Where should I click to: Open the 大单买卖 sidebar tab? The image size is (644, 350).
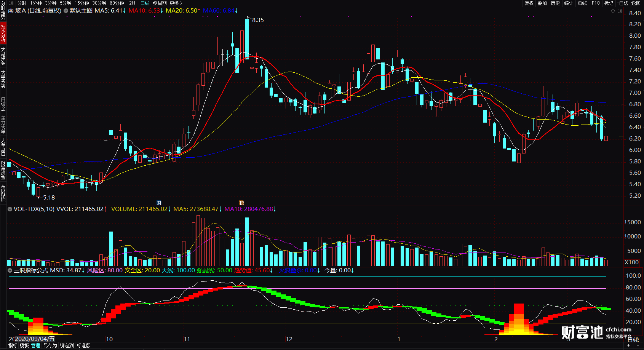(x=3, y=79)
